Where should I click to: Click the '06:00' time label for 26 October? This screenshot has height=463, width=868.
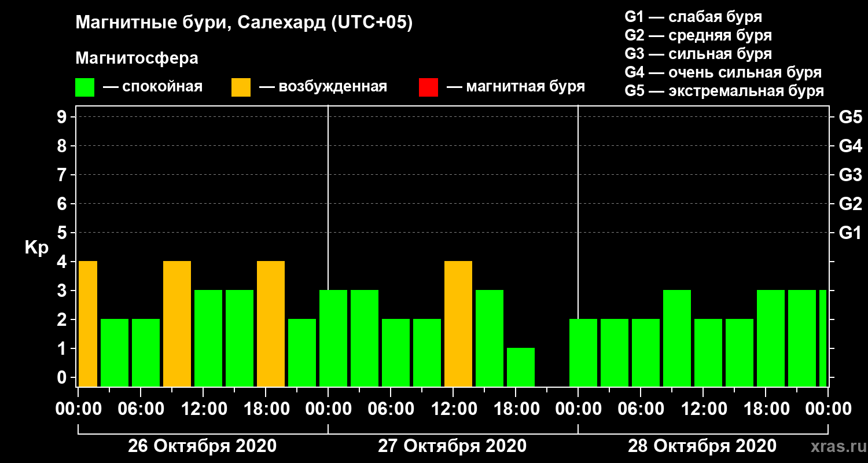(x=141, y=409)
